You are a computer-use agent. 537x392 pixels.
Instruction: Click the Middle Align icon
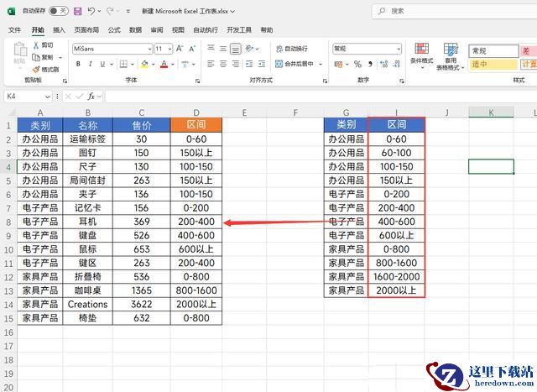(223, 49)
